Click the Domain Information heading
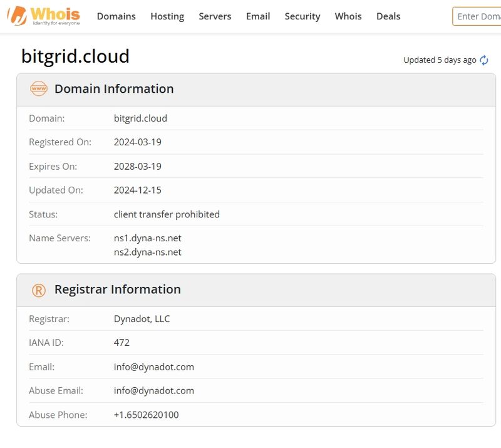Viewport: 501px width, 448px height. point(114,89)
